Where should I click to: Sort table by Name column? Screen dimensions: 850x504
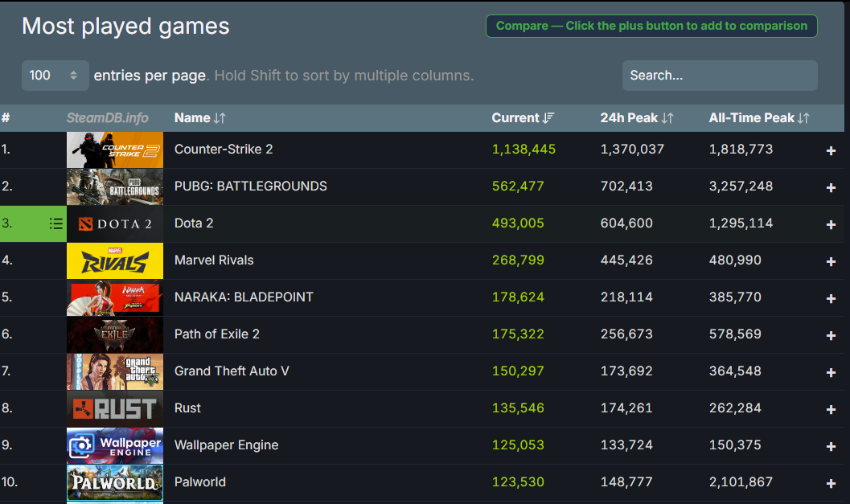click(199, 117)
